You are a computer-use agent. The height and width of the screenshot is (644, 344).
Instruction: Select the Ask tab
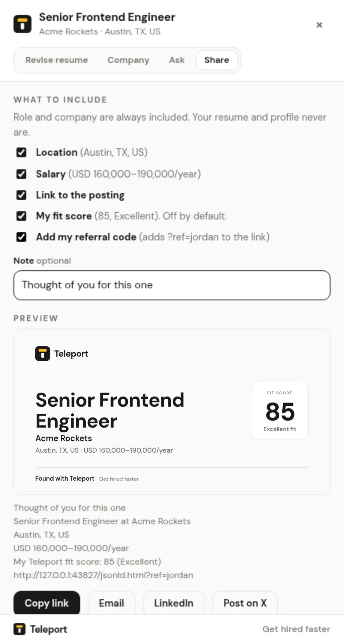pos(177,60)
